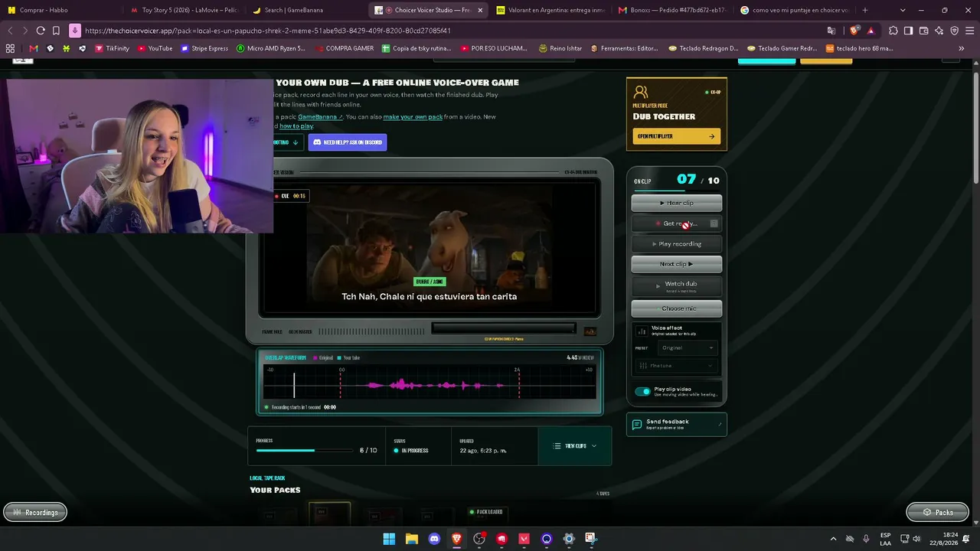Switch to the Comprar - Habbo tab
Image resolution: width=980 pixels, height=551 pixels.
coord(61,10)
